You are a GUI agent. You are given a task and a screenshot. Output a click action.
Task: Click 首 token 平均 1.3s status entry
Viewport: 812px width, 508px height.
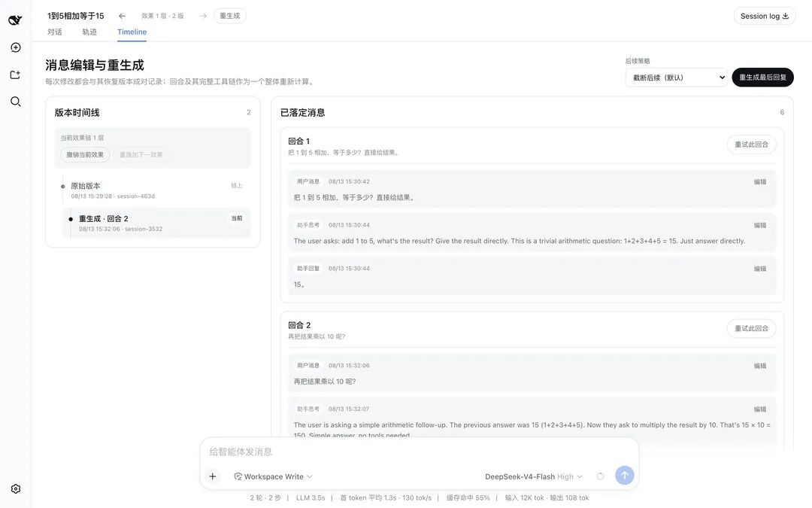tap(366, 497)
